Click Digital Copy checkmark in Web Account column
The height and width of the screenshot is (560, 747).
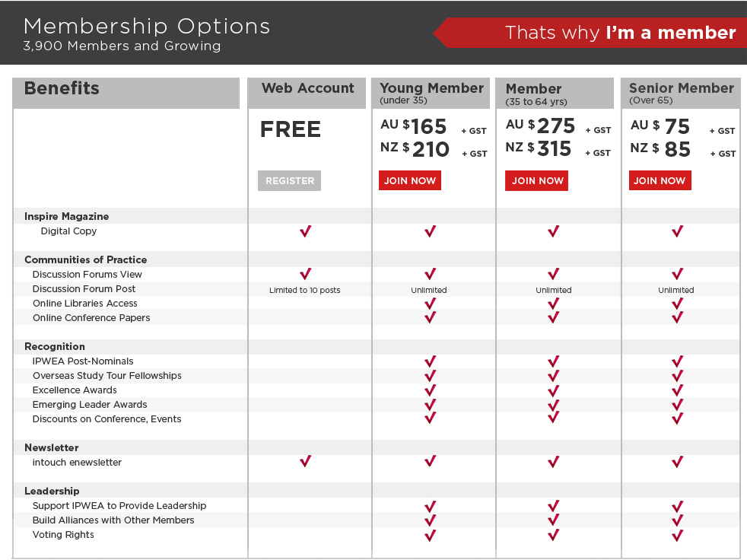305,231
